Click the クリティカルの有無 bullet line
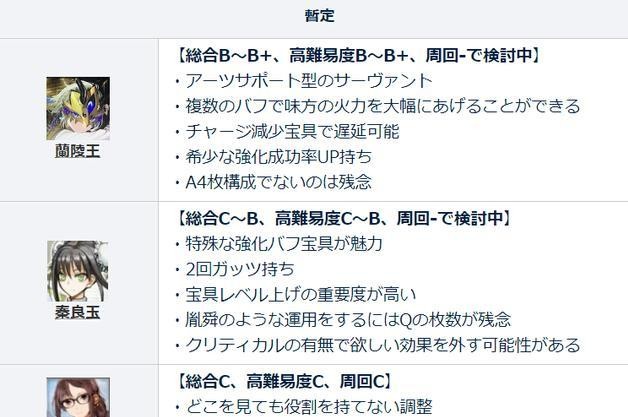This screenshot has height=417, width=628. click(x=378, y=345)
